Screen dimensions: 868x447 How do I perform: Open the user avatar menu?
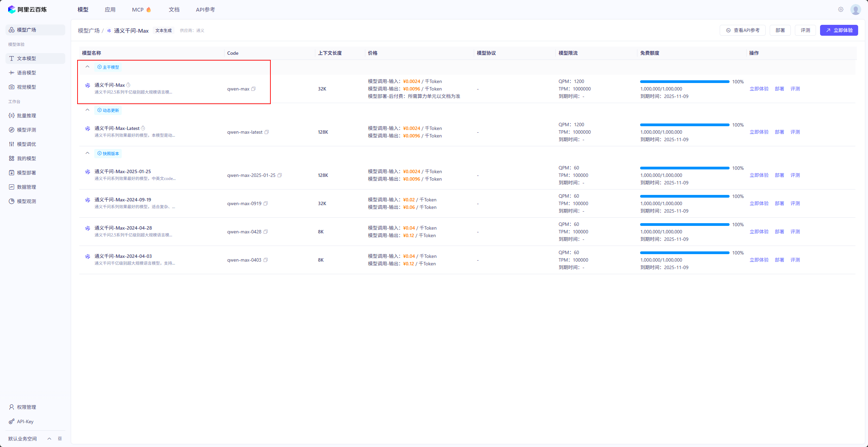click(855, 10)
